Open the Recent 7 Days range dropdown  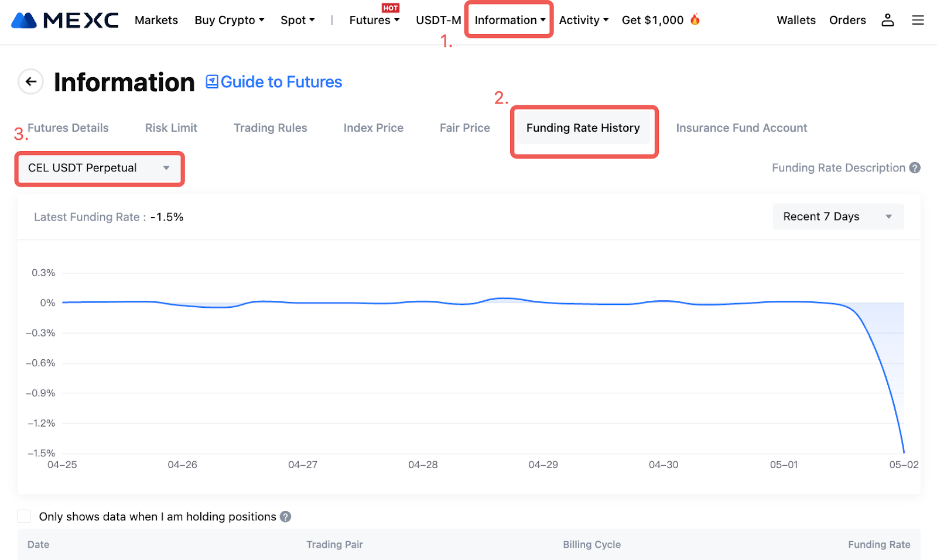(x=837, y=217)
